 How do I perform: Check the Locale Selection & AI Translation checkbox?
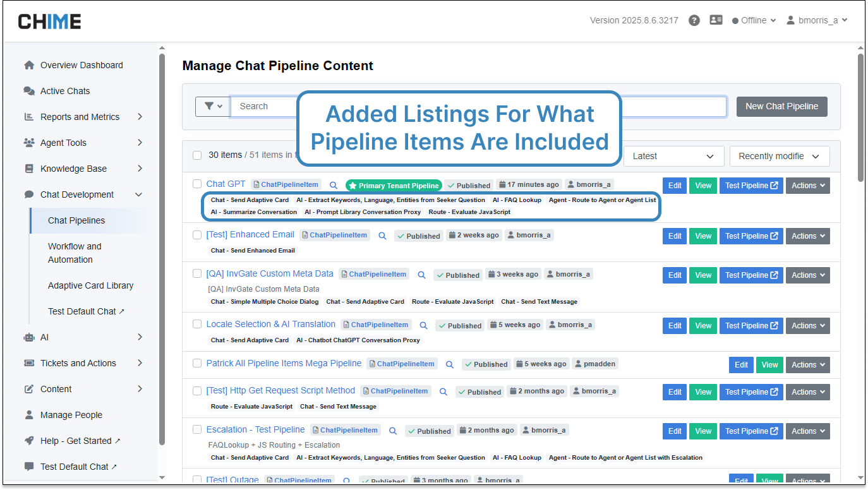197,325
